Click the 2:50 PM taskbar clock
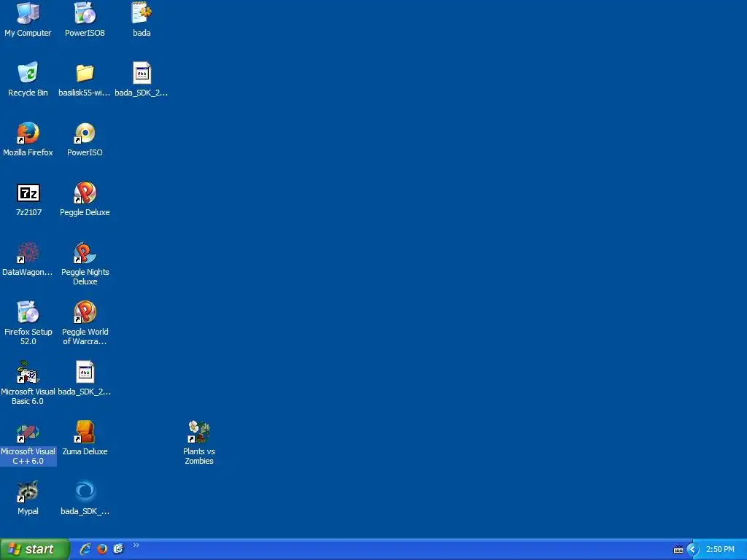The width and height of the screenshot is (747, 560). click(x=720, y=550)
